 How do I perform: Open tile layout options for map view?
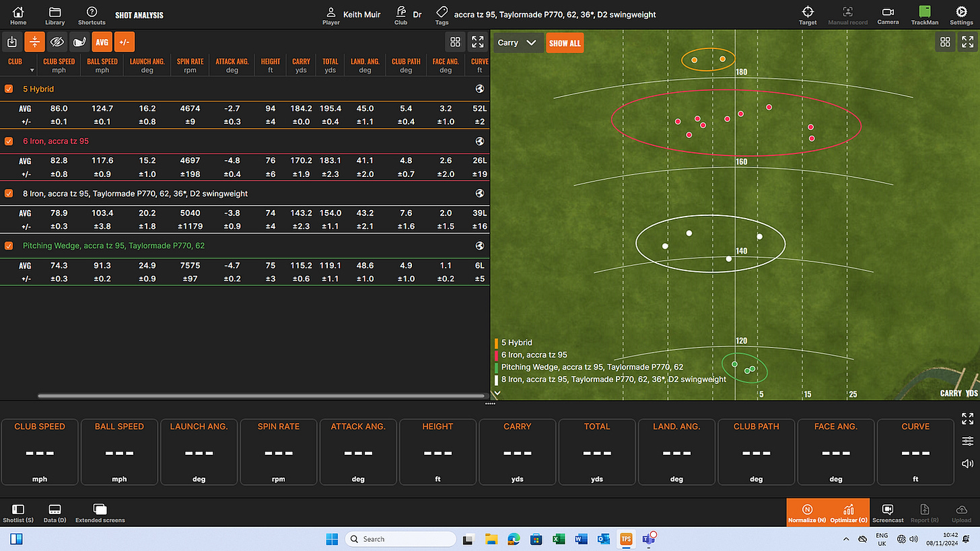point(945,42)
